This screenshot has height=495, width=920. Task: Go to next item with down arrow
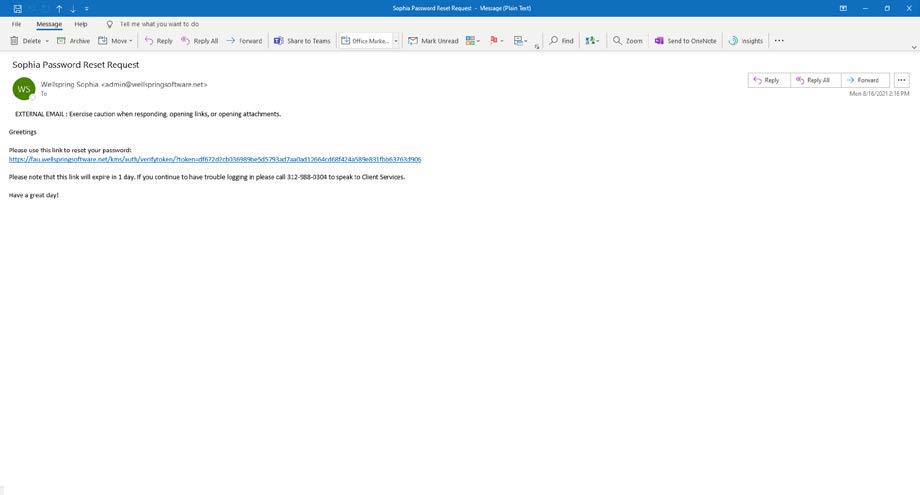[73, 8]
